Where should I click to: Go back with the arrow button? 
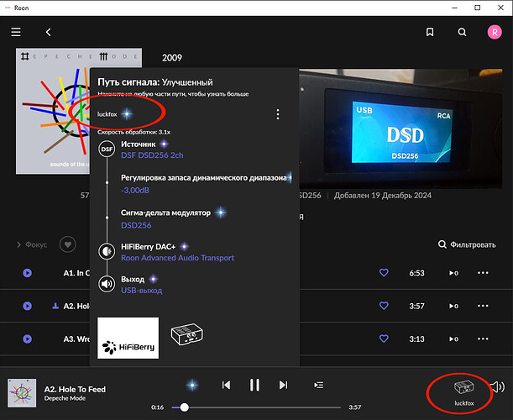tap(49, 32)
